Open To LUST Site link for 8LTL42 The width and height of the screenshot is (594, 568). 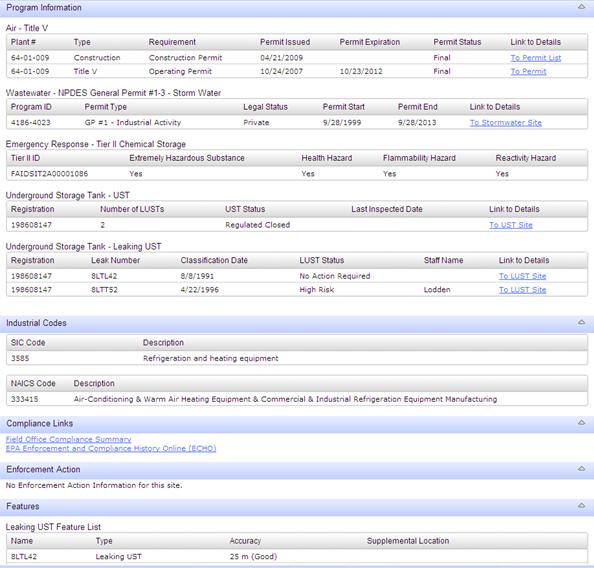point(522,276)
